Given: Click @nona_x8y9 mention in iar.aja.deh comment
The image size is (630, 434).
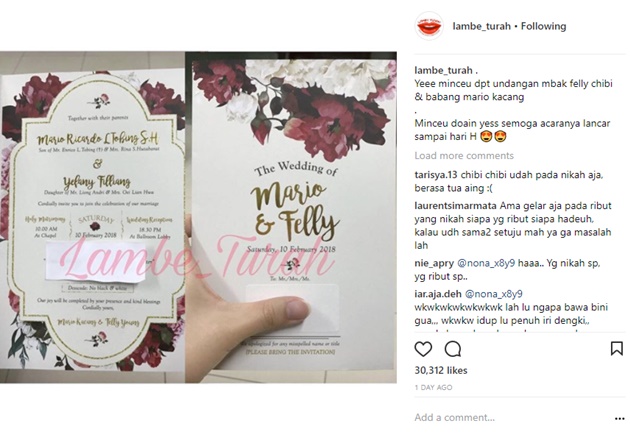Looking at the screenshot, I should [x=494, y=294].
